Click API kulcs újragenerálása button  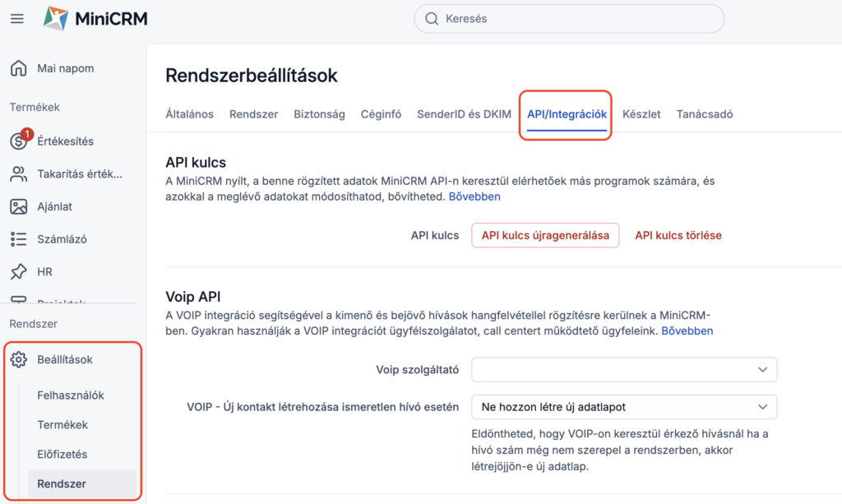tap(544, 235)
